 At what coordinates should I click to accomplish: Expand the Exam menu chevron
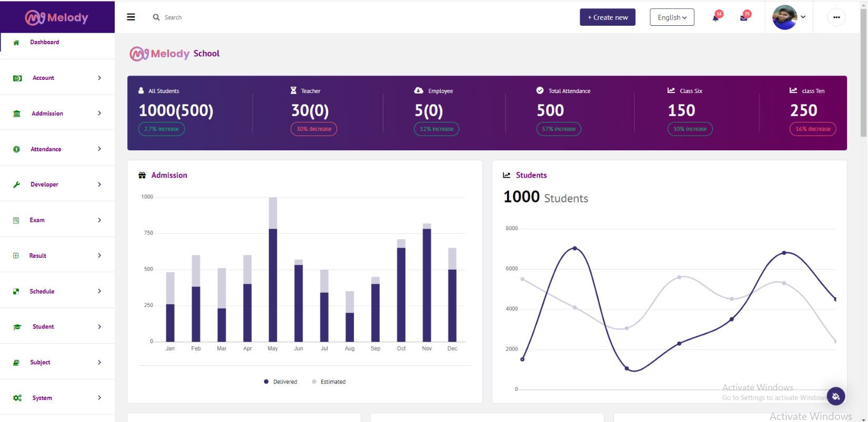99,220
